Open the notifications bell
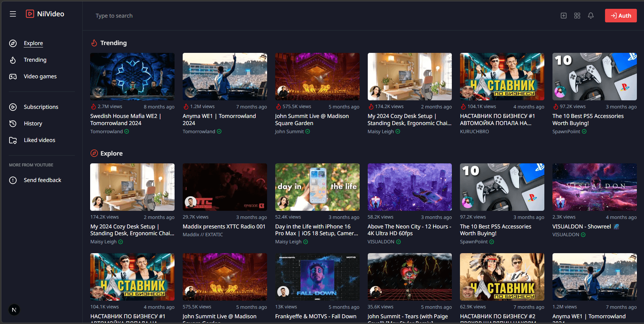The height and width of the screenshot is (324, 644). (591, 16)
